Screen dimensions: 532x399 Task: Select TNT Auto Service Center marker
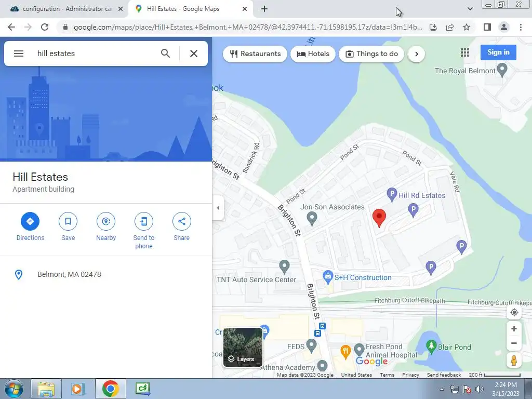coord(284,267)
